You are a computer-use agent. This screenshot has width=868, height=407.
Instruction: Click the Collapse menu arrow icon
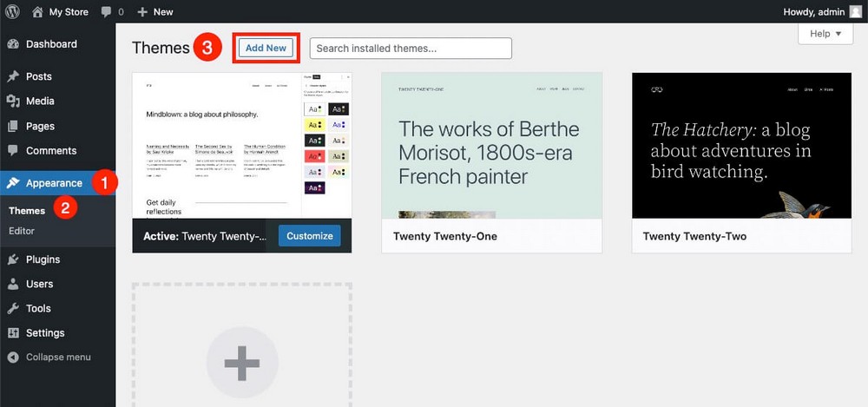13,358
